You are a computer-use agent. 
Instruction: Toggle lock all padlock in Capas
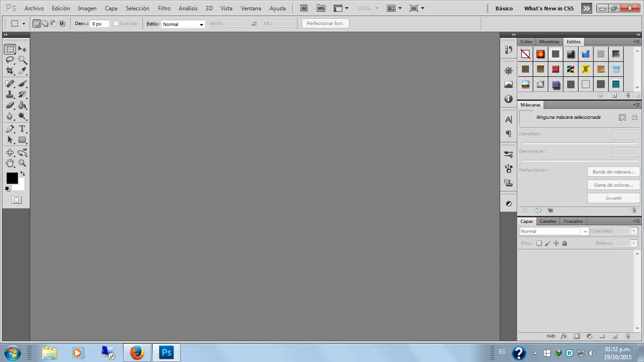tap(565, 243)
